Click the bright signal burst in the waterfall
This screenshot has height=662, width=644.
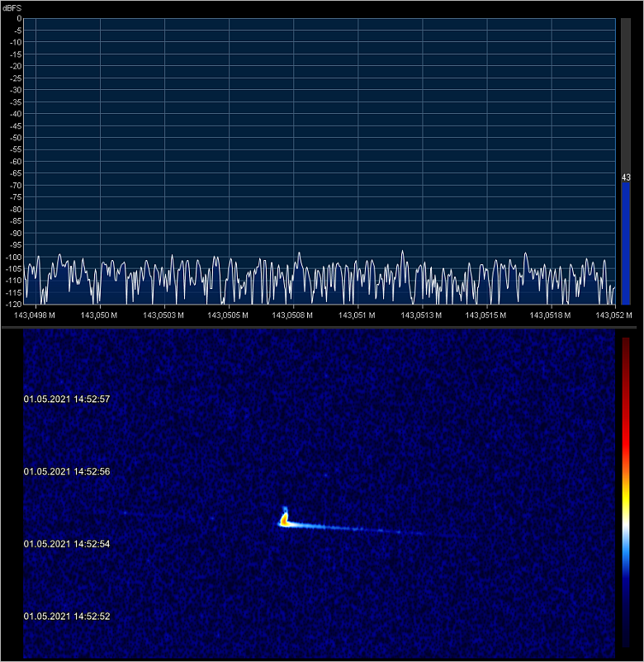click(x=285, y=519)
